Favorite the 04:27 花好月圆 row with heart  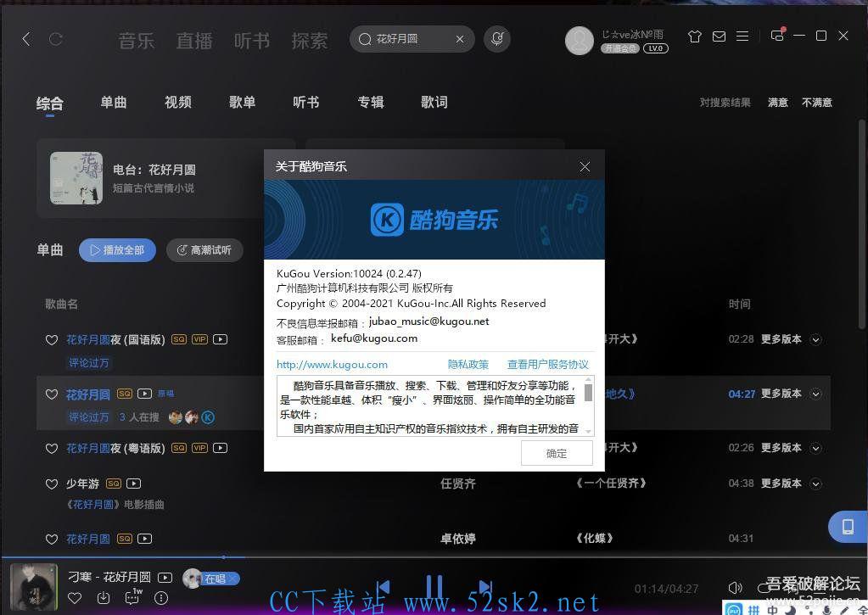52,394
